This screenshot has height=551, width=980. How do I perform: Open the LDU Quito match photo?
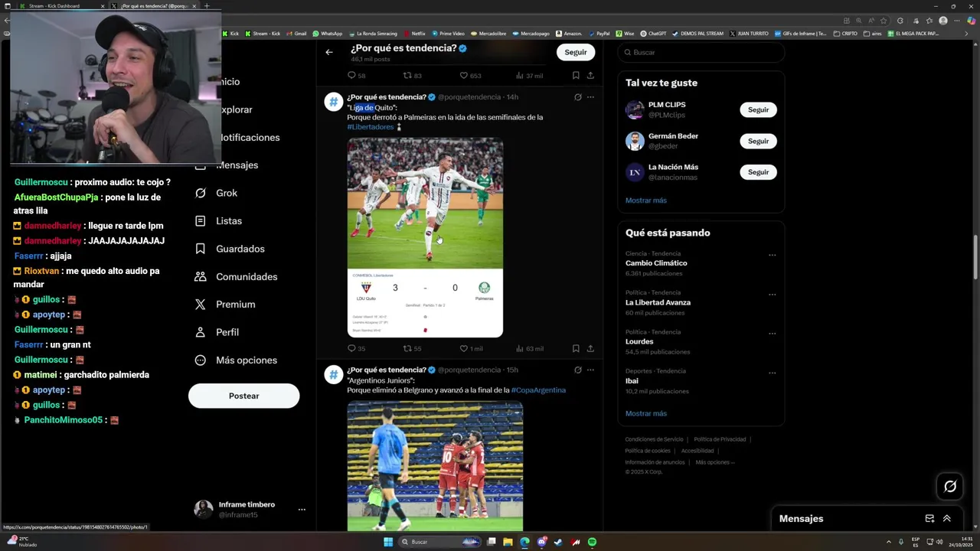click(425, 237)
